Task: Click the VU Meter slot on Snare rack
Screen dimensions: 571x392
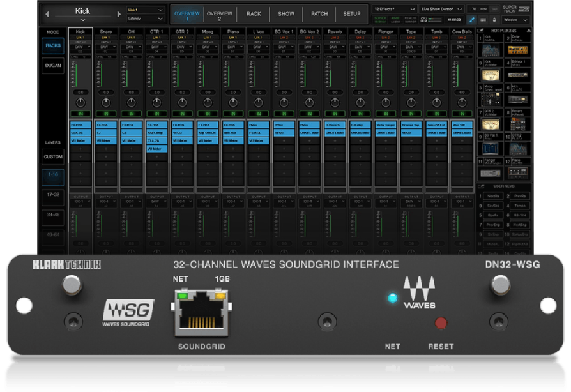Action: pos(106,141)
